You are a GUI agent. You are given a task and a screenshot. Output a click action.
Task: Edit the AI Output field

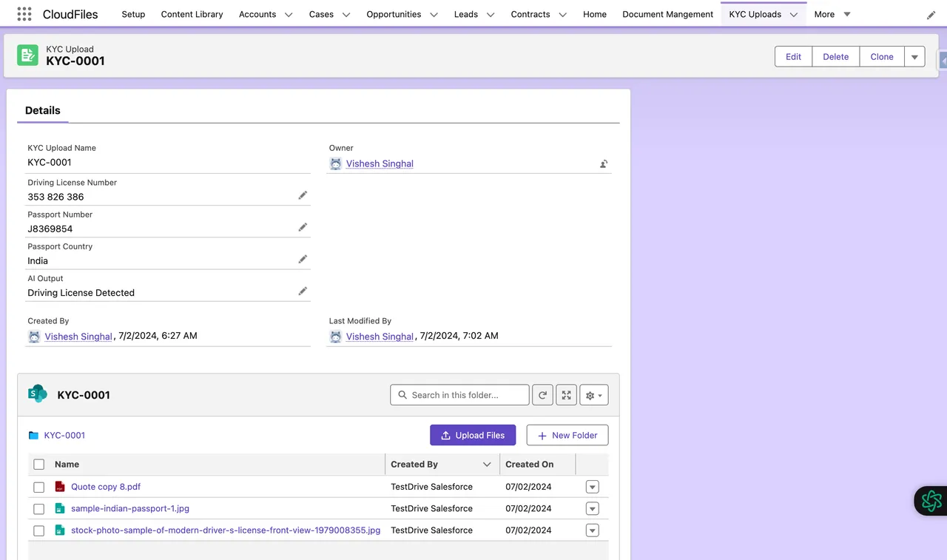pos(303,290)
